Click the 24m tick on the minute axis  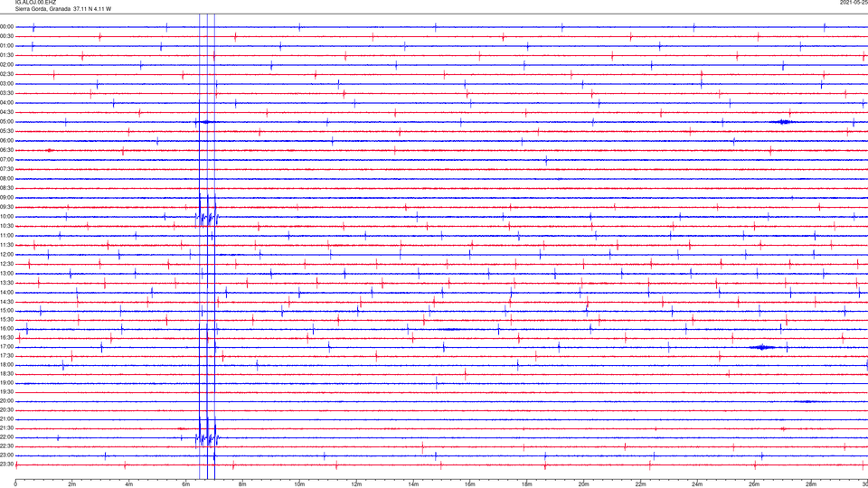697,484
